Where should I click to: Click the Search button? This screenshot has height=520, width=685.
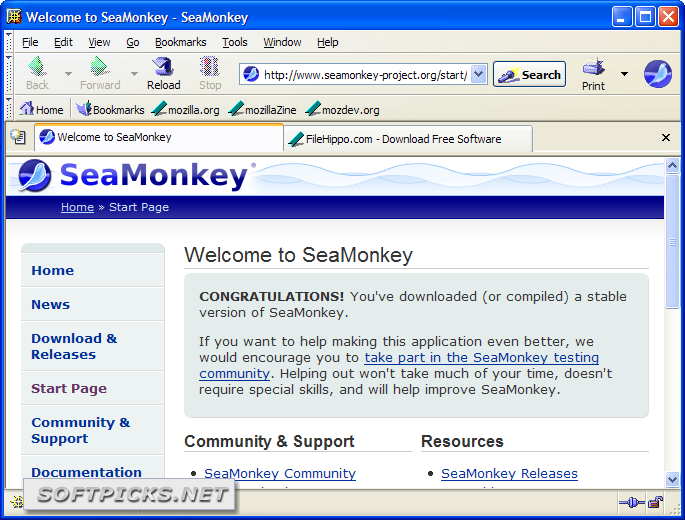529,74
